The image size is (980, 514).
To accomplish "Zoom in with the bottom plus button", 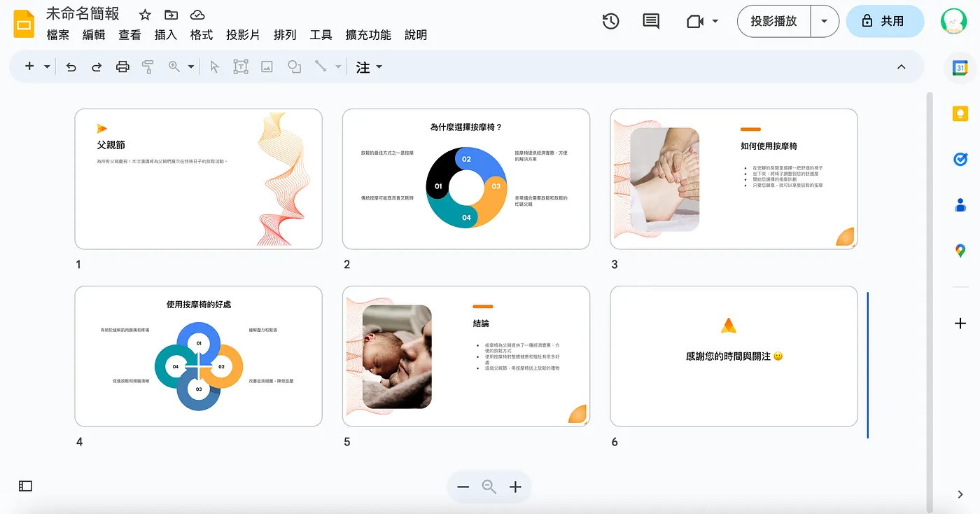I will tap(515, 487).
